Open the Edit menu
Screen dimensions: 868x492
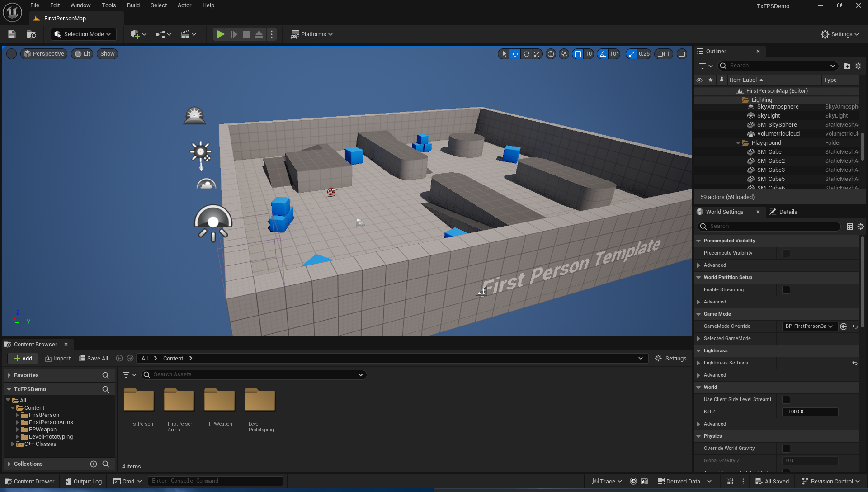click(55, 5)
